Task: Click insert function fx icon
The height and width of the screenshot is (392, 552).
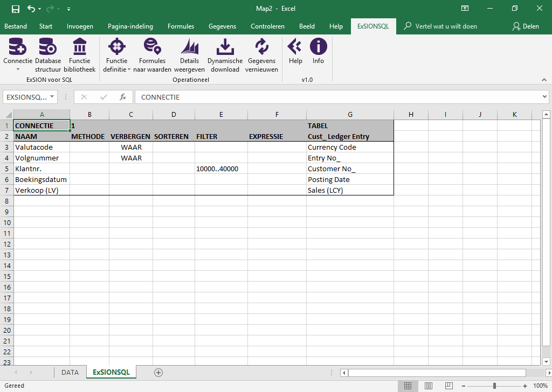Action: 122,97
